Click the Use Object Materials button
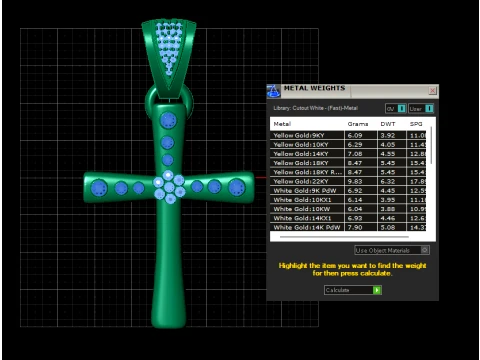The width and height of the screenshot is (480, 360). [x=392, y=250]
